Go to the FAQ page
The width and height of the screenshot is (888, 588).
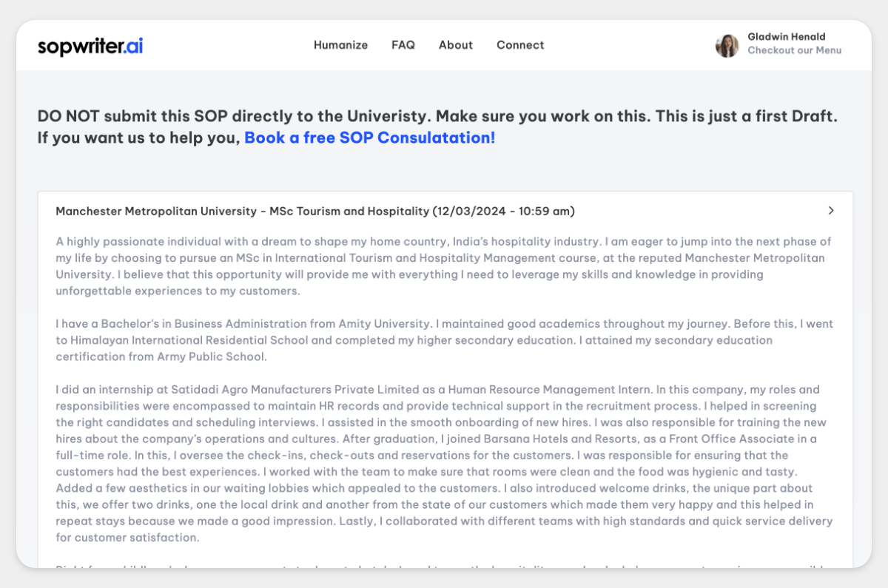[403, 45]
